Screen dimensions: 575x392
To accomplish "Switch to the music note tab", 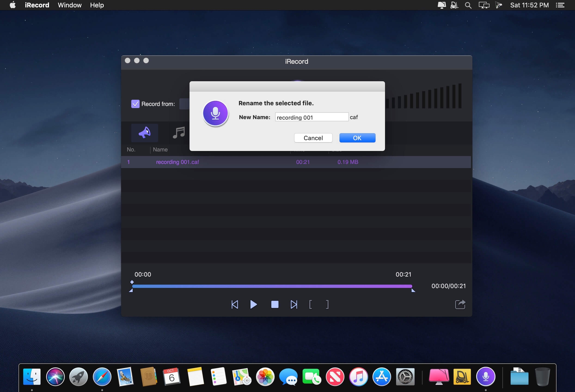I will coord(179,133).
